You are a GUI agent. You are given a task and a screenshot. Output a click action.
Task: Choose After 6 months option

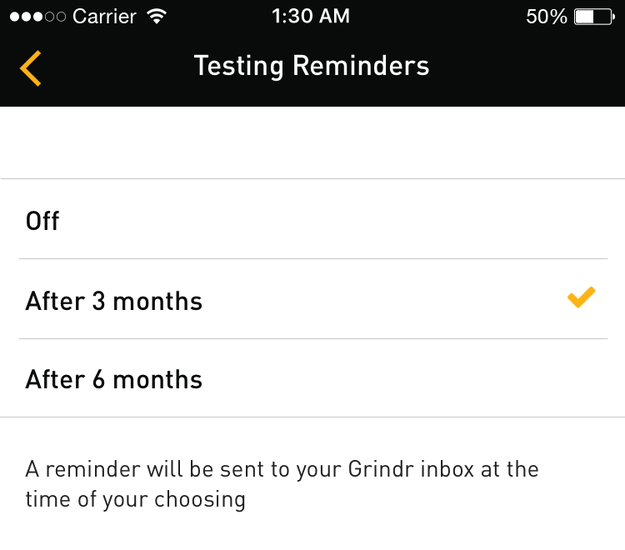pos(312,378)
